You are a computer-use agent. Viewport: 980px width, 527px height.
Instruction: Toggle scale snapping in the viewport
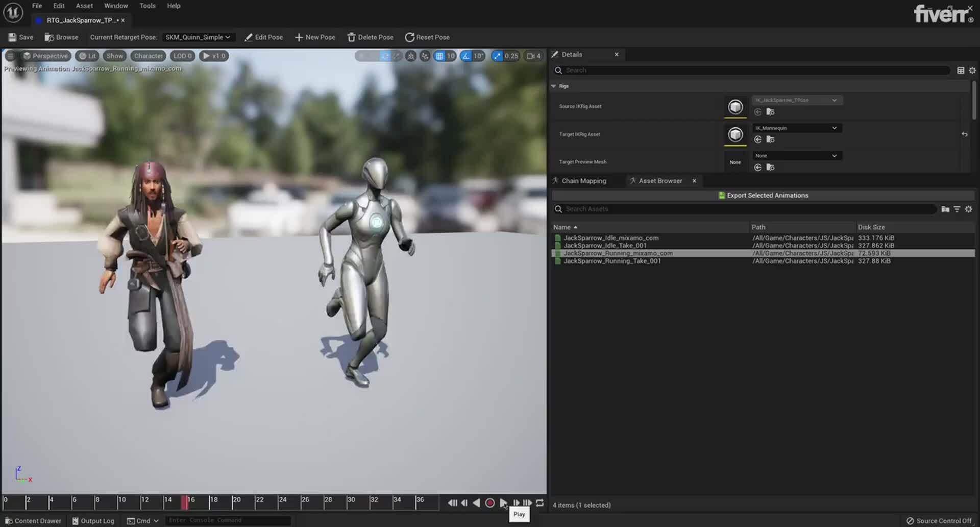[497, 56]
